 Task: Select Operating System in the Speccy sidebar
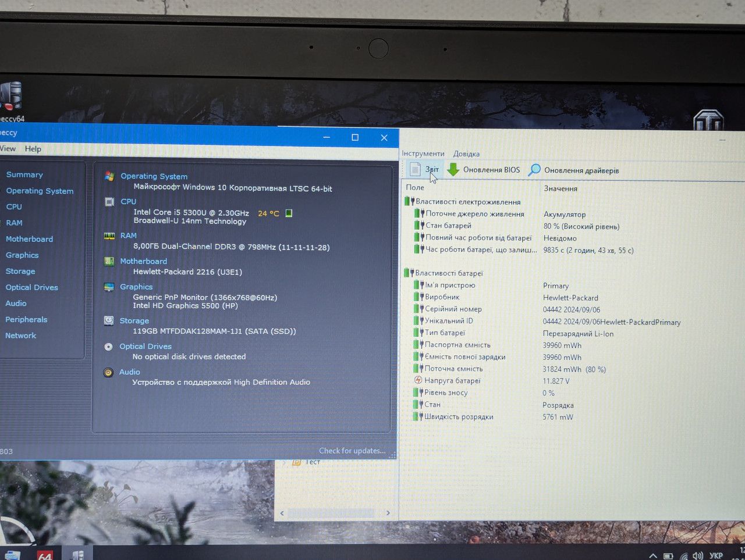click(x=40, y=191)
